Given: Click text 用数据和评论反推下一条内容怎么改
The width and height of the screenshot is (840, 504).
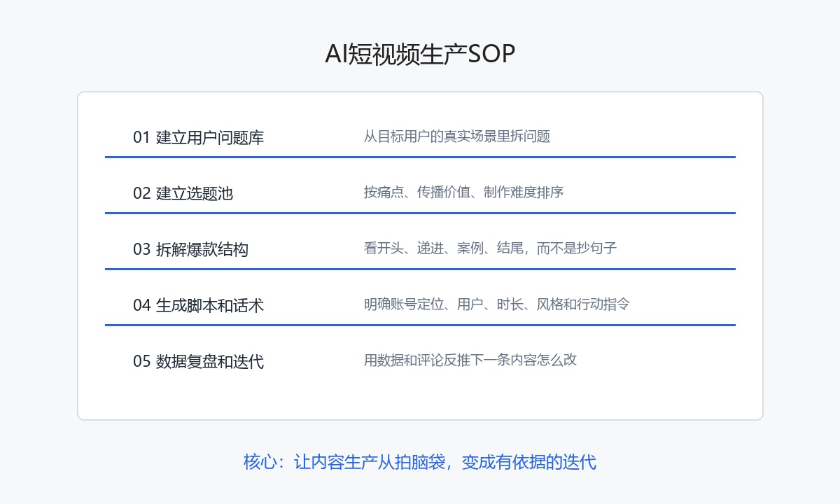Looking at the screenshot, I should [x=470, y=360].
